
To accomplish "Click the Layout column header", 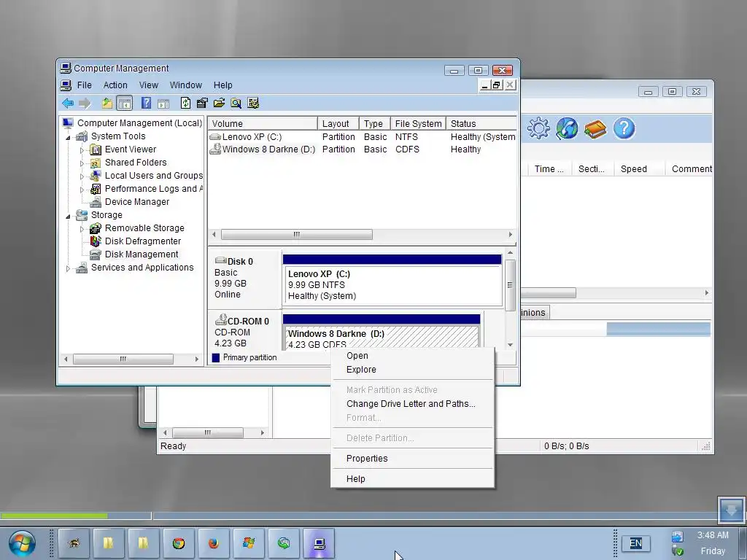I will [338, 123].
